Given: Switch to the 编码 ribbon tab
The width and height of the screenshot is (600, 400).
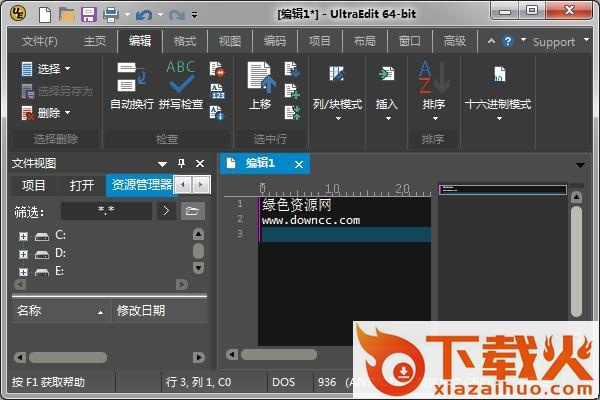Looking at the screenshot, I should (x=275, y=41).
